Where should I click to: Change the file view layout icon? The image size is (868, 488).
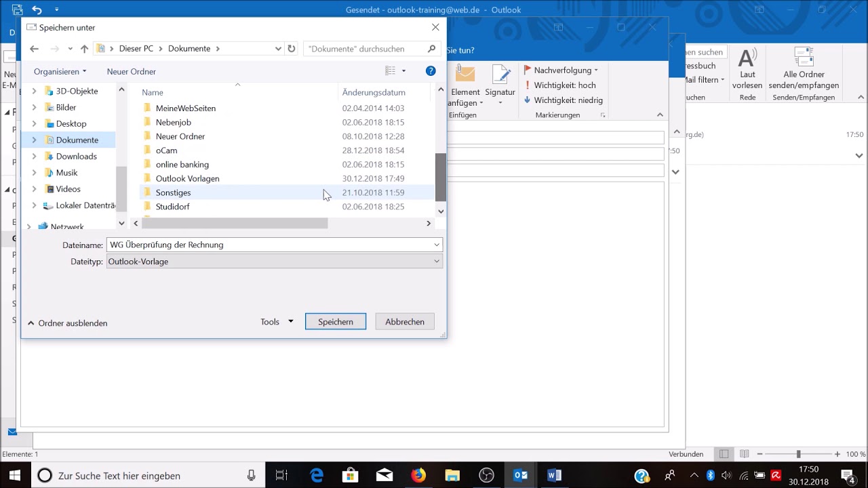[390, 71]
